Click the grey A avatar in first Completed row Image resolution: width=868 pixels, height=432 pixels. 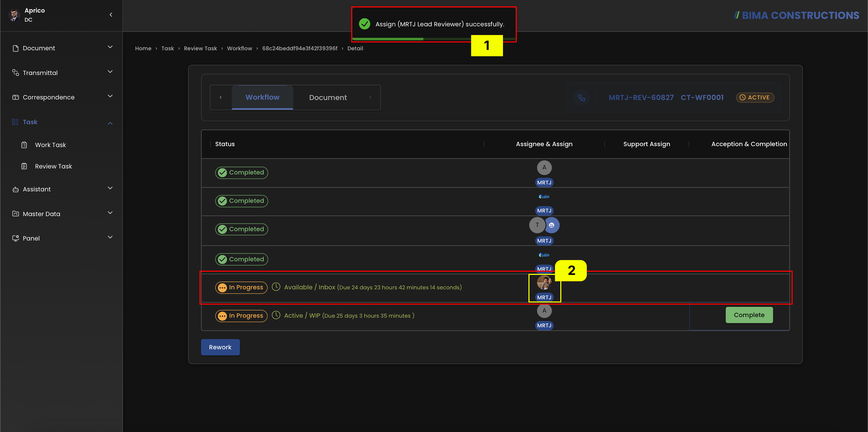pyautogui.click(x=544, y=167)
